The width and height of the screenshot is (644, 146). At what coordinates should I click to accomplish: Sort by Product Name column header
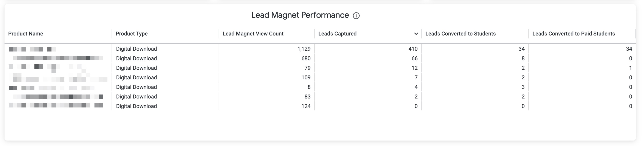point(25,34)
